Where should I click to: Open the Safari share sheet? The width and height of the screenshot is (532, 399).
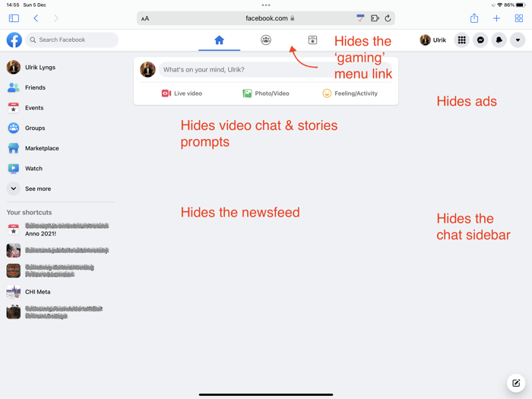click(x=474, y=18)
